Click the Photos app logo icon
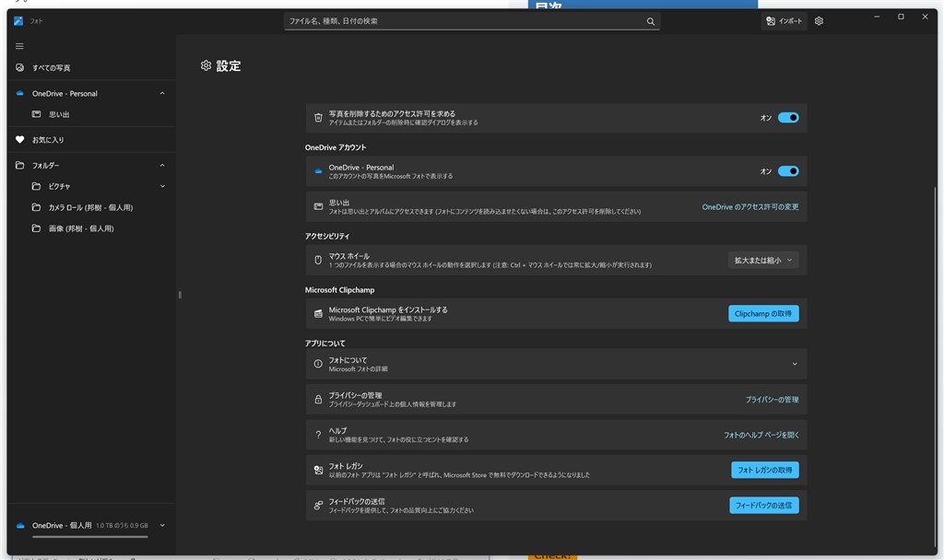The height and width of the screenshot is (560, 944). click(18, 20)
